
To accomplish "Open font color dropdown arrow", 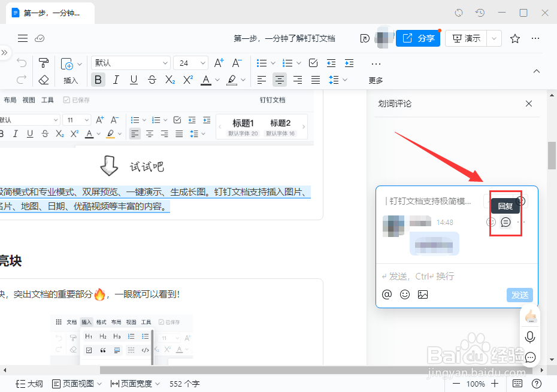I will click(x=217, y=80).
